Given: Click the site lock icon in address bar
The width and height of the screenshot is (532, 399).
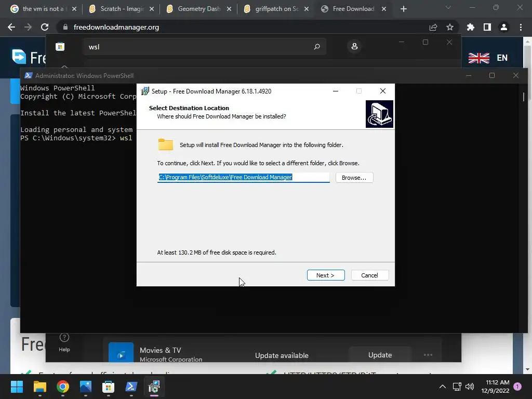Looking at the screenshot, I should 65,27.
